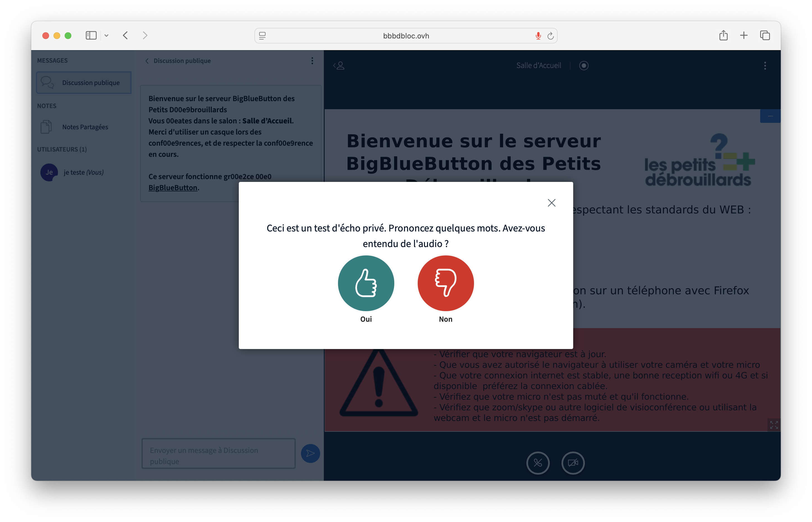
Task: Click Safari reload page icon
Action: 551,36
